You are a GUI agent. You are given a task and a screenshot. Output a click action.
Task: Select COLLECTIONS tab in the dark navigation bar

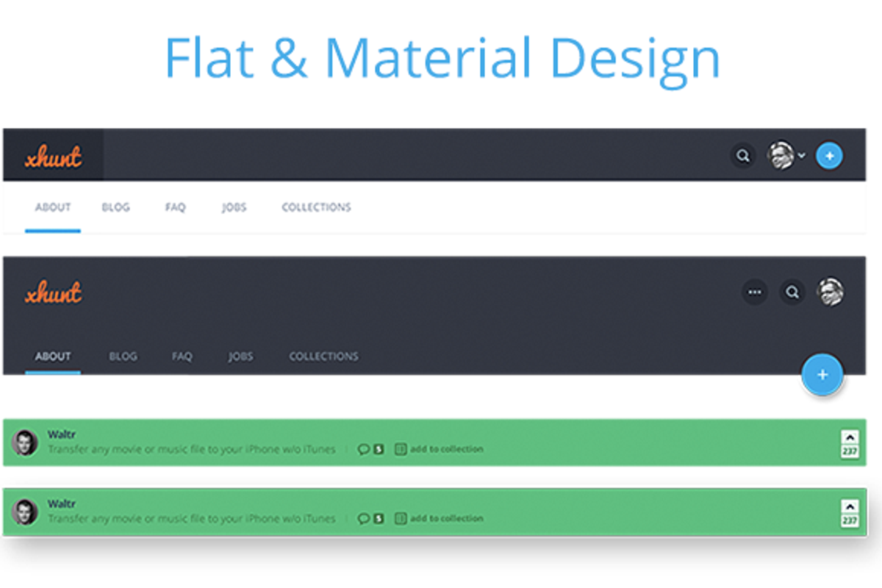[x=323, y=356]
